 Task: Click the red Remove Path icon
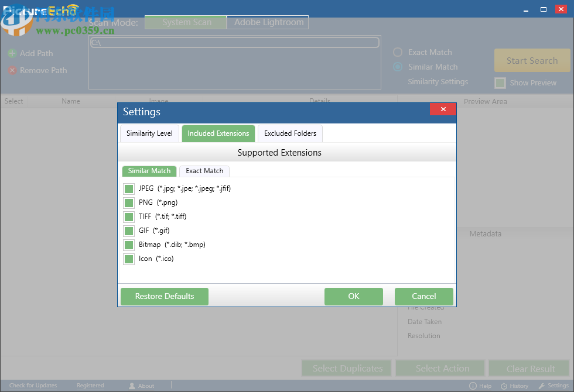coord(12,70)
